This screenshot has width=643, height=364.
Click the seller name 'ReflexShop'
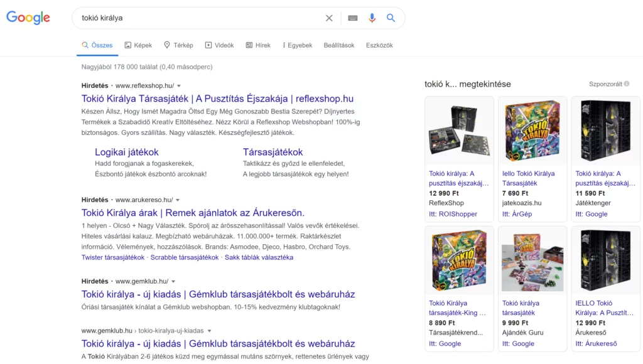pyautogui.click(x=446, y=203)
